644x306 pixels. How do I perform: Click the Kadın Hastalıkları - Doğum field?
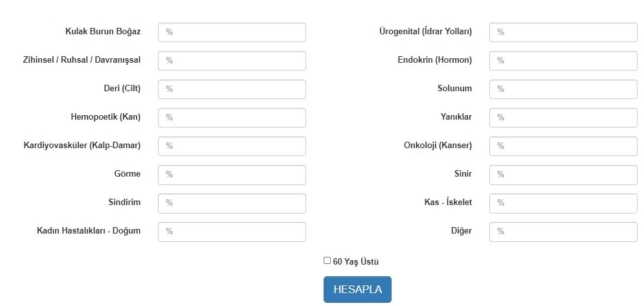click(x=232, y=232)
